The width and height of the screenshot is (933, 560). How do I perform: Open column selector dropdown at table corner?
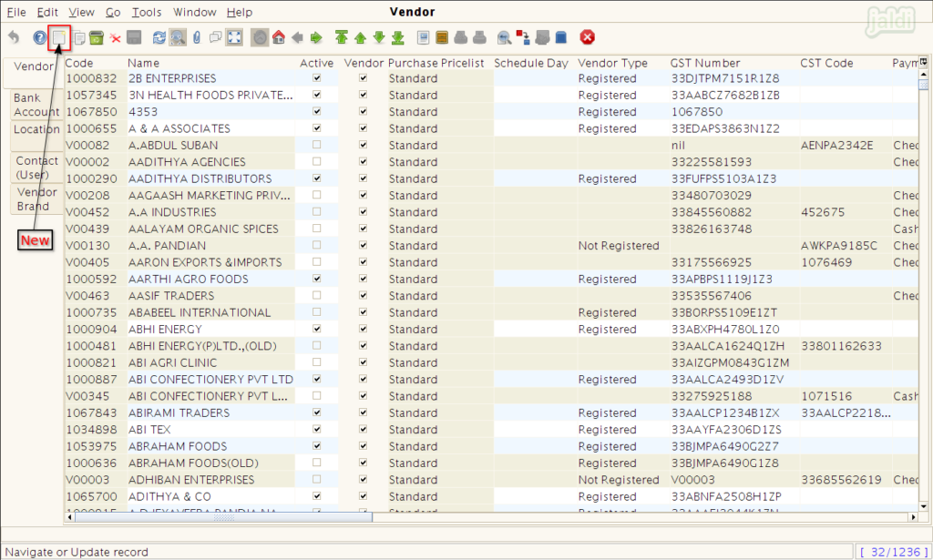[x=922, y=62]
